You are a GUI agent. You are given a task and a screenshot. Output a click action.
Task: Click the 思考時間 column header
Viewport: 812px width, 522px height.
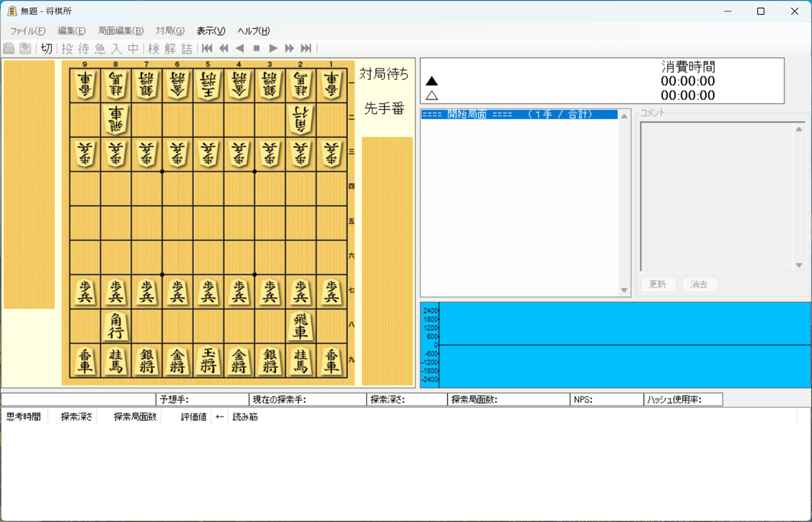24,417
